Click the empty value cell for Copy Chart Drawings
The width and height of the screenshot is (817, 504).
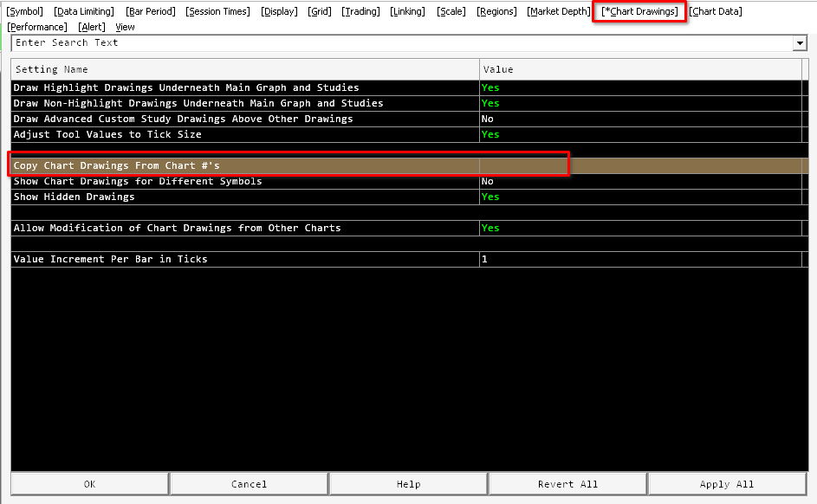point(640,165)
